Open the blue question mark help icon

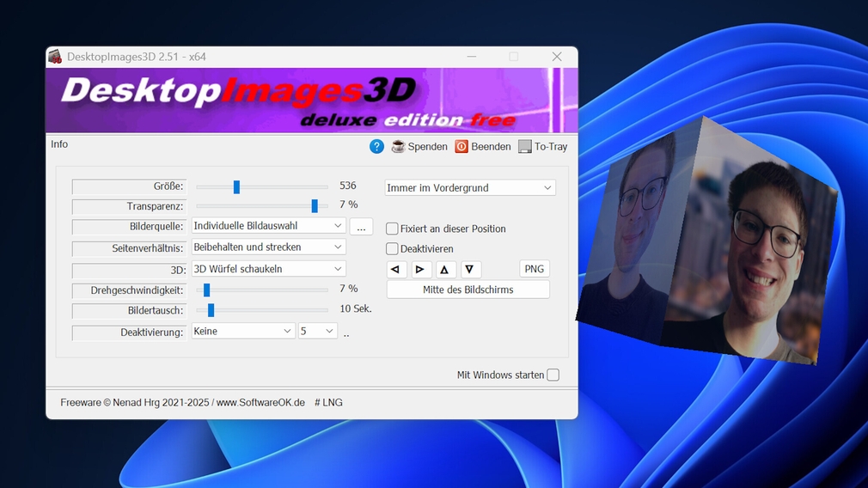(x=376, y=147)
